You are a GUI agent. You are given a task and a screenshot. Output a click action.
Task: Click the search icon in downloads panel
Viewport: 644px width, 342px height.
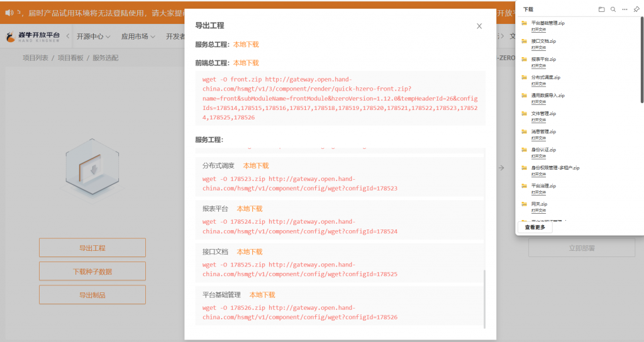tap(613, 9)
